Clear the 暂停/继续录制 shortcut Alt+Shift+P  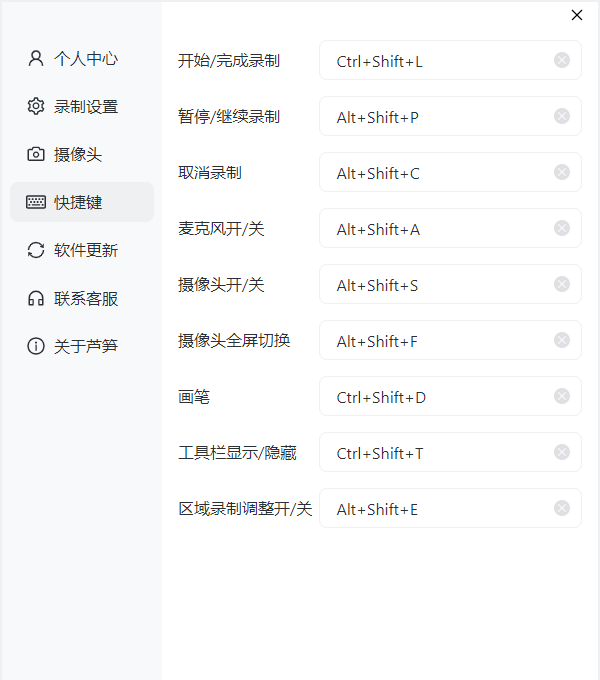point(562,116)
